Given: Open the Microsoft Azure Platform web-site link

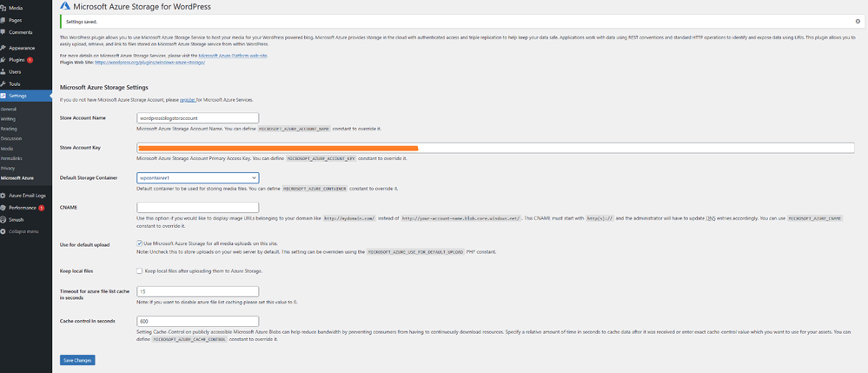Looking at the screenshot, I should (x=233, y=56).
